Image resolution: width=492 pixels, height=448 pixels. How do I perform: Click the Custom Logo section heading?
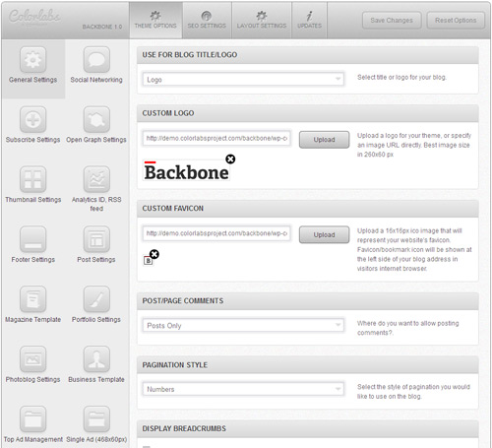point(168,113)
